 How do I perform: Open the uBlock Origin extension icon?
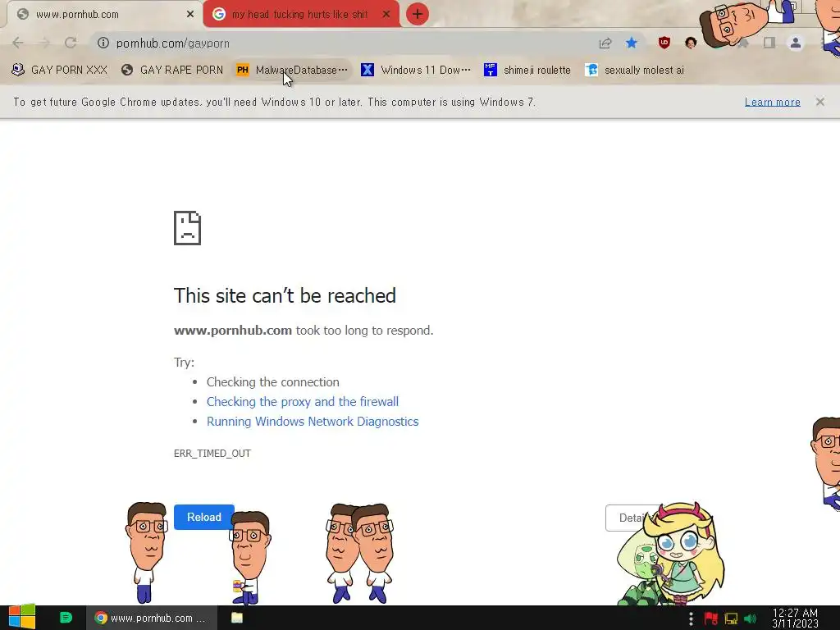[664, 43]
